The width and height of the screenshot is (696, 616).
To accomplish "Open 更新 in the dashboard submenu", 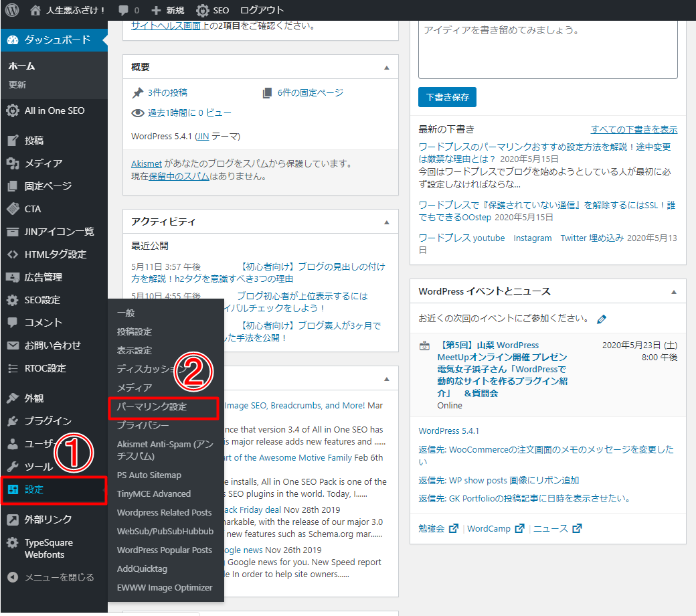I will (x=17, y=84).
